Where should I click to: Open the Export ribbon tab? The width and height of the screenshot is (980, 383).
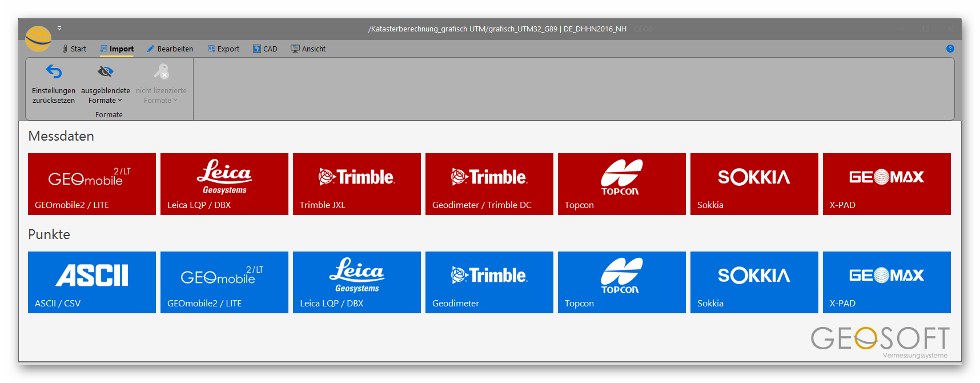(x=223, y=49)
